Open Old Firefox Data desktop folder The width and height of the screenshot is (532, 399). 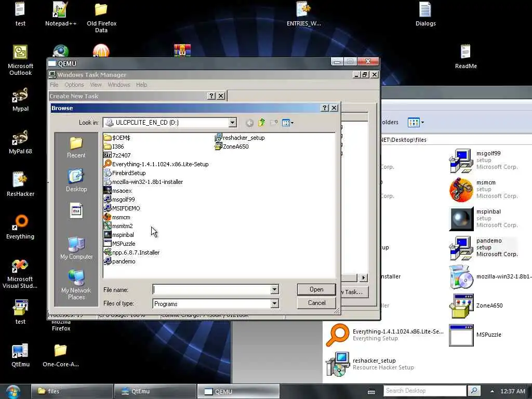(x=101, y=17)
